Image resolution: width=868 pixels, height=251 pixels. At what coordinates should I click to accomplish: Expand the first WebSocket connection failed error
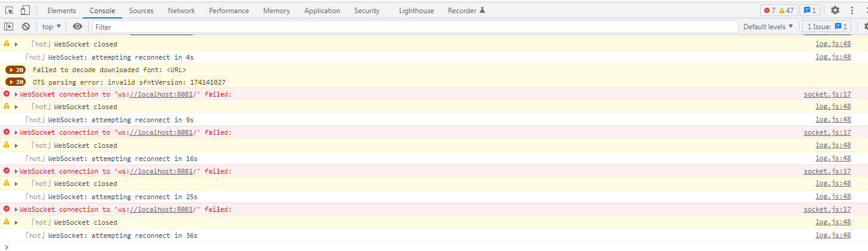(17, 94)
